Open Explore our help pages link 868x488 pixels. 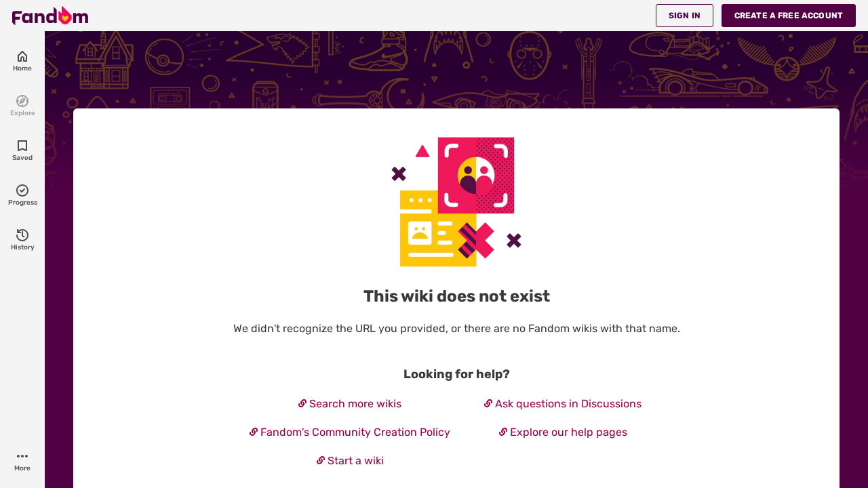(568, 432)
